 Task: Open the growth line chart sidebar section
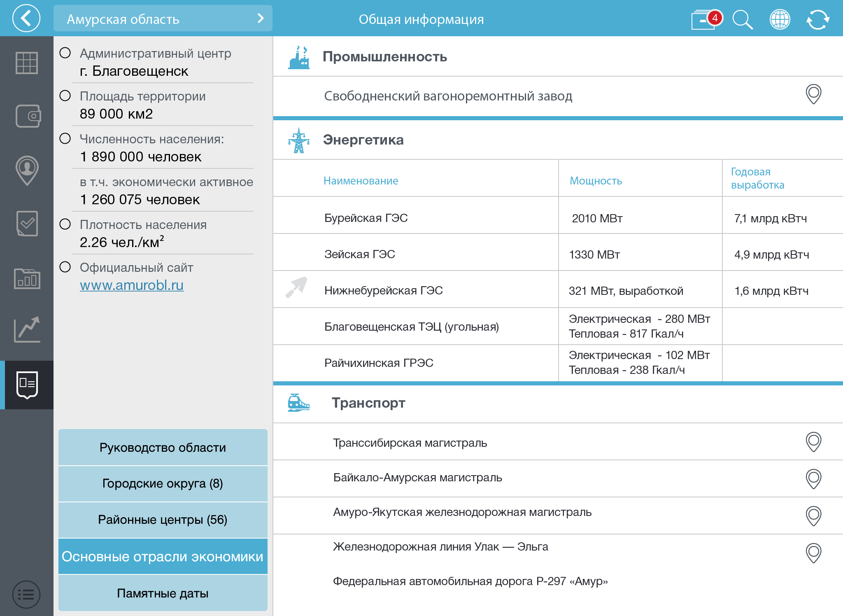click(x=27, y=329)
